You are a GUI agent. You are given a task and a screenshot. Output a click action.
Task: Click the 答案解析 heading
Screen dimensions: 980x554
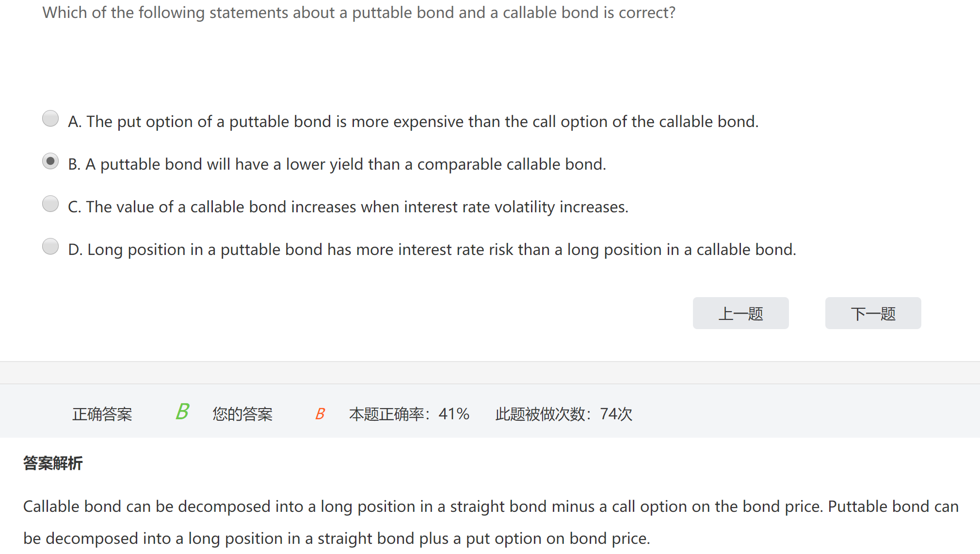pos(53,463)
